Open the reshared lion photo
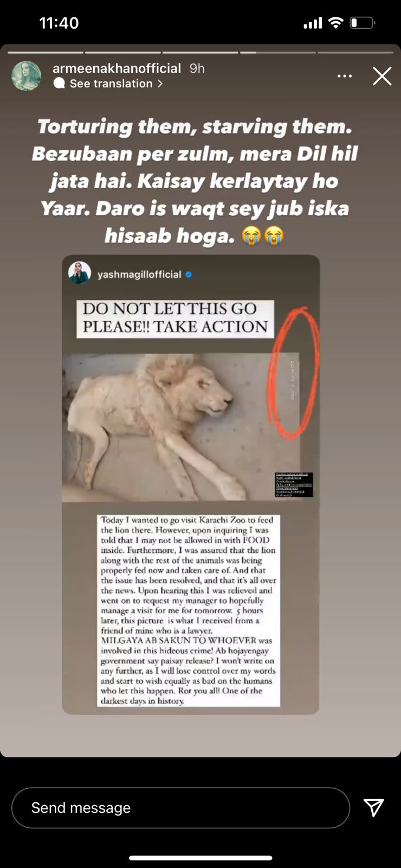401x868 pixels. (x=182, y=427)
